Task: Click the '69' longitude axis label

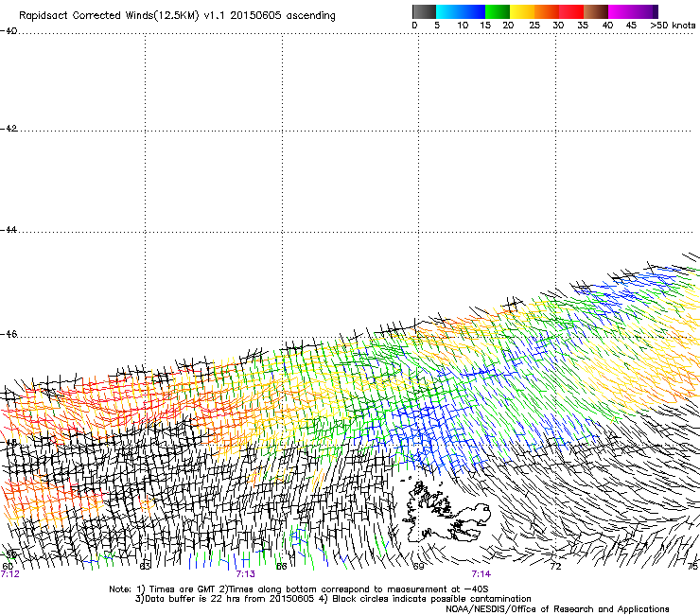Action: point(418,567)
